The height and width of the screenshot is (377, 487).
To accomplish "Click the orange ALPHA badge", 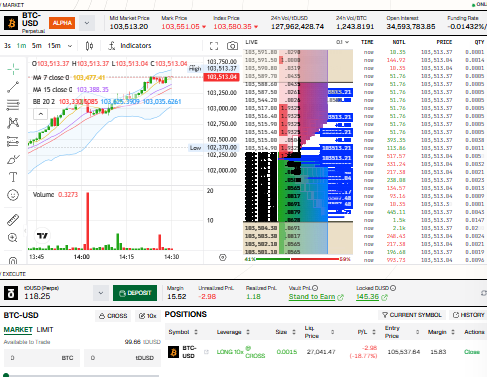I will coord(62,23).
